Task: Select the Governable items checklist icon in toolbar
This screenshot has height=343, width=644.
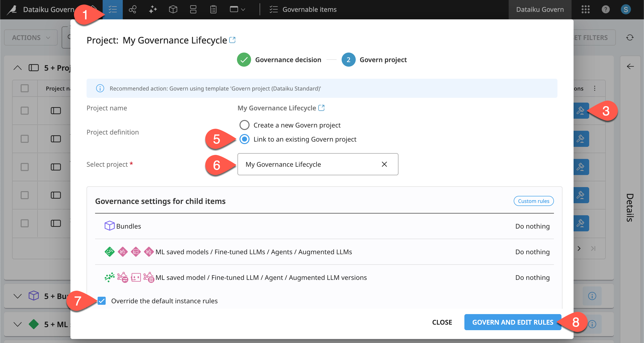Action: (x=112, y=9)
